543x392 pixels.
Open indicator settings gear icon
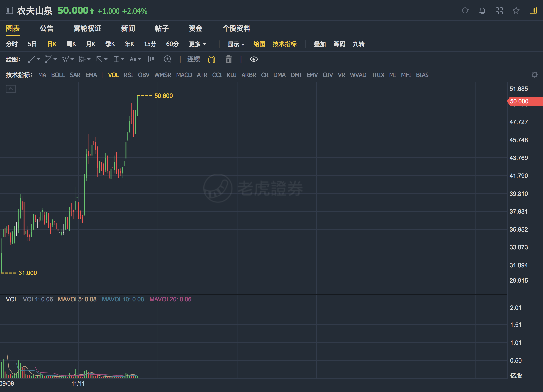click(x=535, y=75)
